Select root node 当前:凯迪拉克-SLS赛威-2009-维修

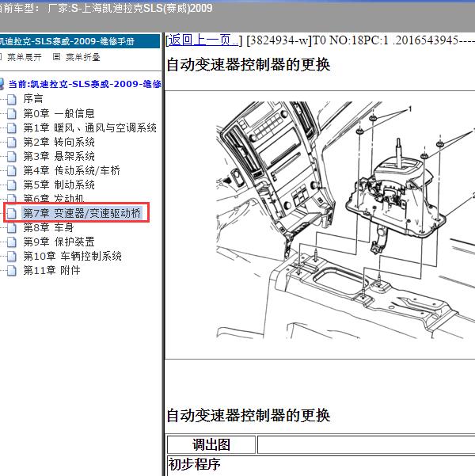click(85, 84)
